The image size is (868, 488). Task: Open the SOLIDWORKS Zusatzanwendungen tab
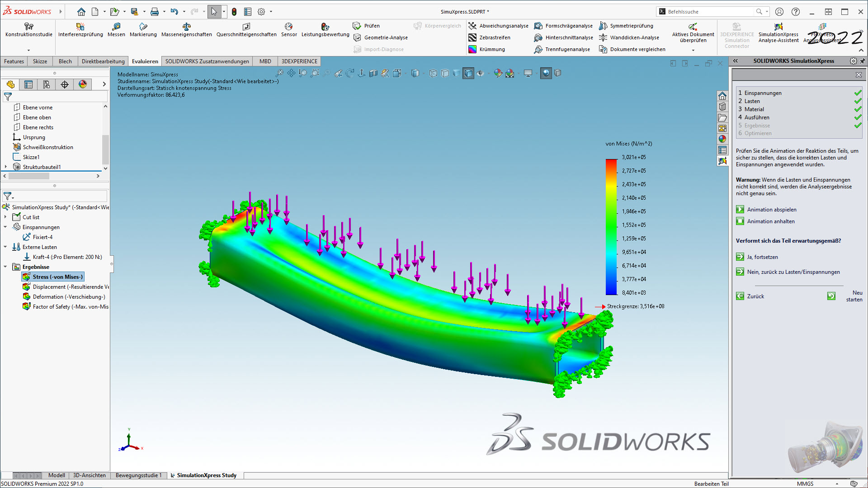[x=207, y=61]
